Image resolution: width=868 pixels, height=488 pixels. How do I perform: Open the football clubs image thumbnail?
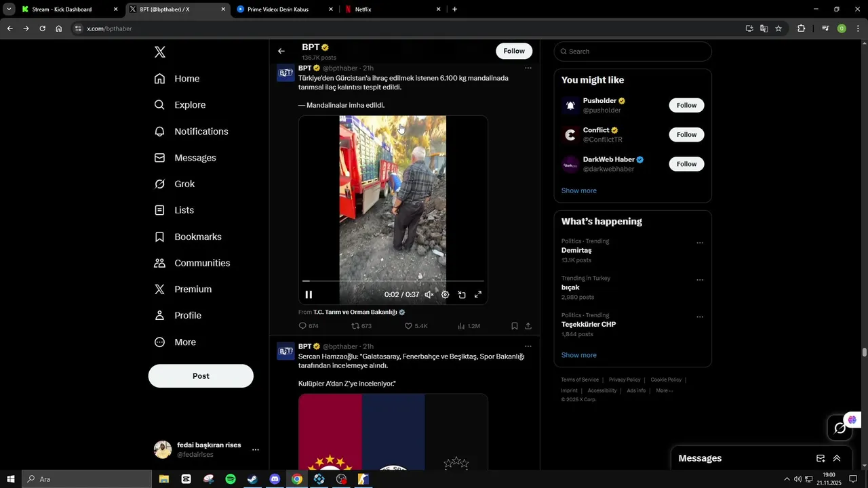click(393, 432)
